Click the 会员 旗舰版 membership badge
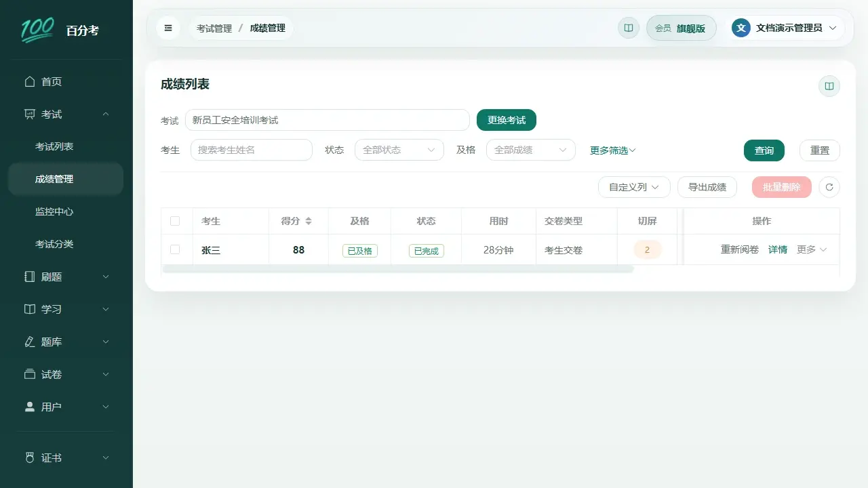This screenshot has height=488, width=868. coord(681,28)
